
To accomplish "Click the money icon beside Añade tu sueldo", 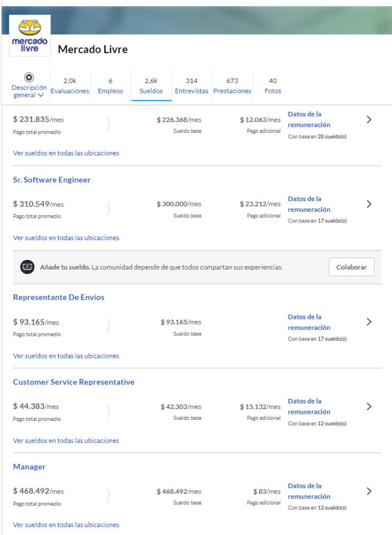I will (x=27, y=267).
